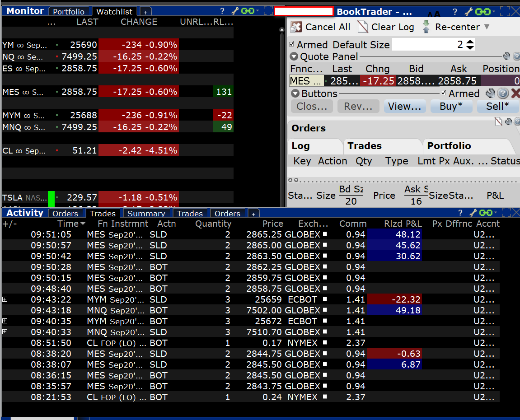Clear Orders panel log page icon

(x=498, y=121)
